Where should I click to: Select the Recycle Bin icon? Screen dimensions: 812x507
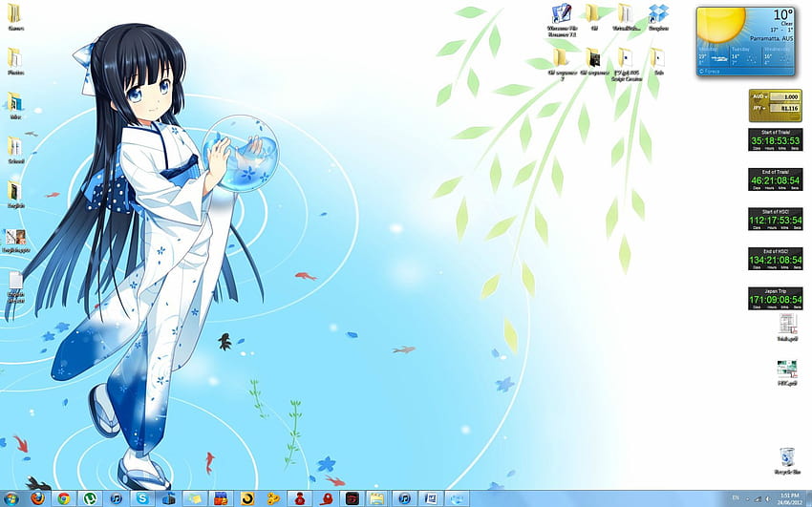(x=787, y=461)
